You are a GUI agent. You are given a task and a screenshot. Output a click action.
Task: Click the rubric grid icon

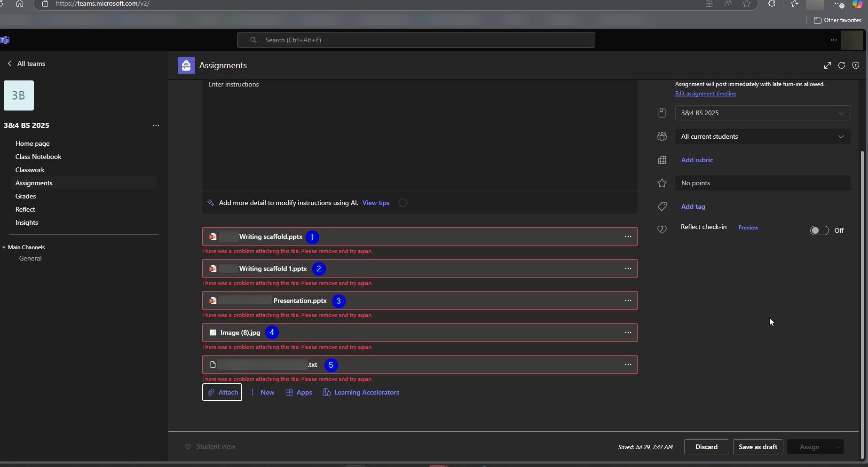(662, 160)
